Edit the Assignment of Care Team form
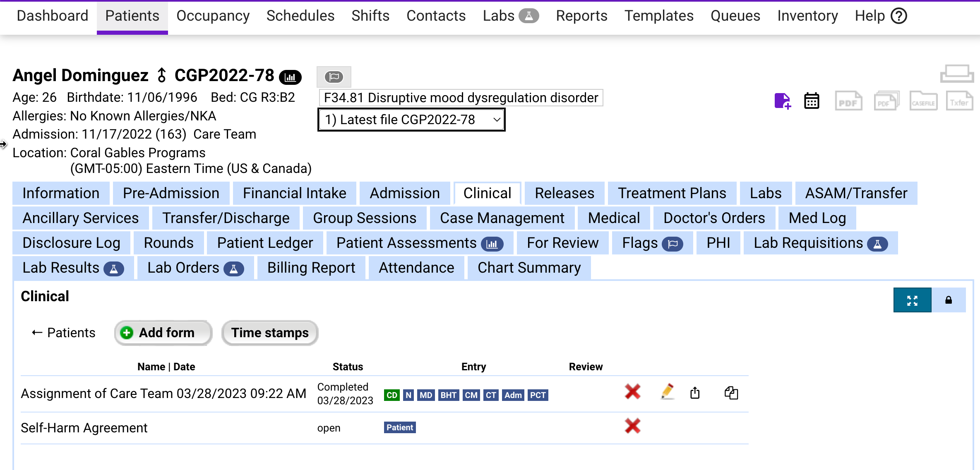This screenshot has width=980, height=470. click(x=667, y=392)
